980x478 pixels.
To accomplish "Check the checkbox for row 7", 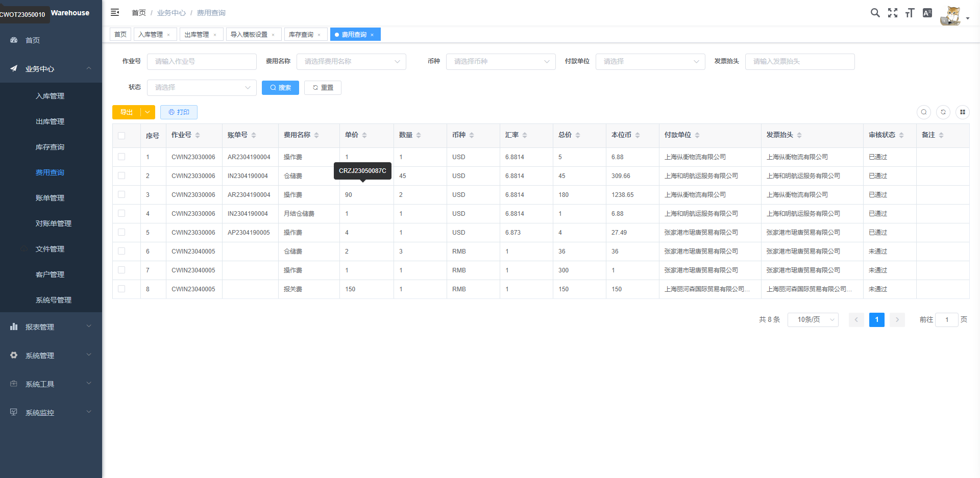I will pyautogui.click(x=121, y=270).
